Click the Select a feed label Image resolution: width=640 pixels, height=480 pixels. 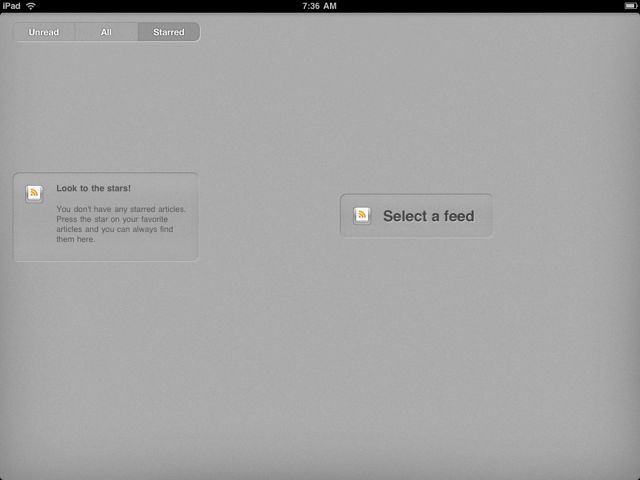tap(429, 216)
